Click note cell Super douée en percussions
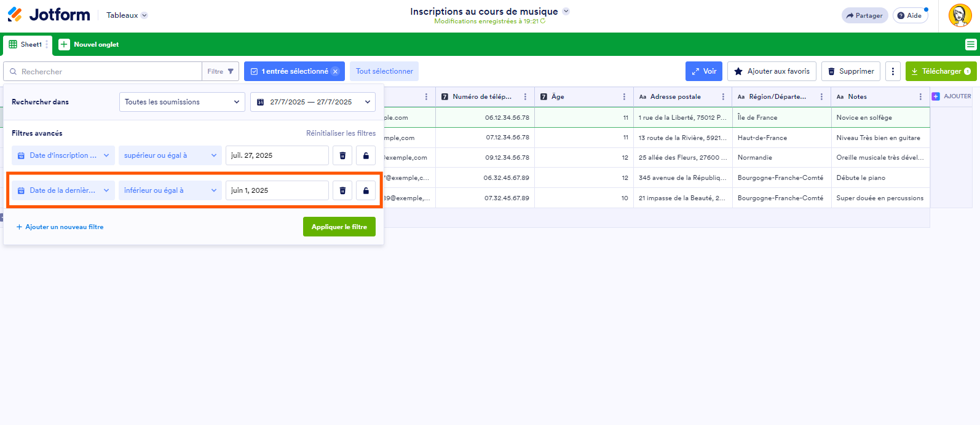The image size is (980, 425). (x=880, y=198)
